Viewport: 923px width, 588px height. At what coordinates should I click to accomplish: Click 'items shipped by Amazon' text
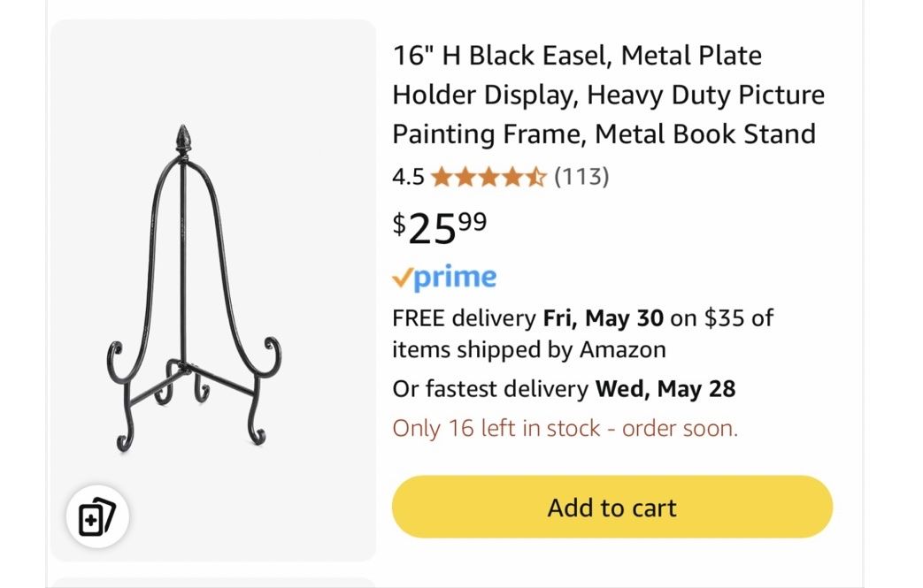click(x=529, y=350)
